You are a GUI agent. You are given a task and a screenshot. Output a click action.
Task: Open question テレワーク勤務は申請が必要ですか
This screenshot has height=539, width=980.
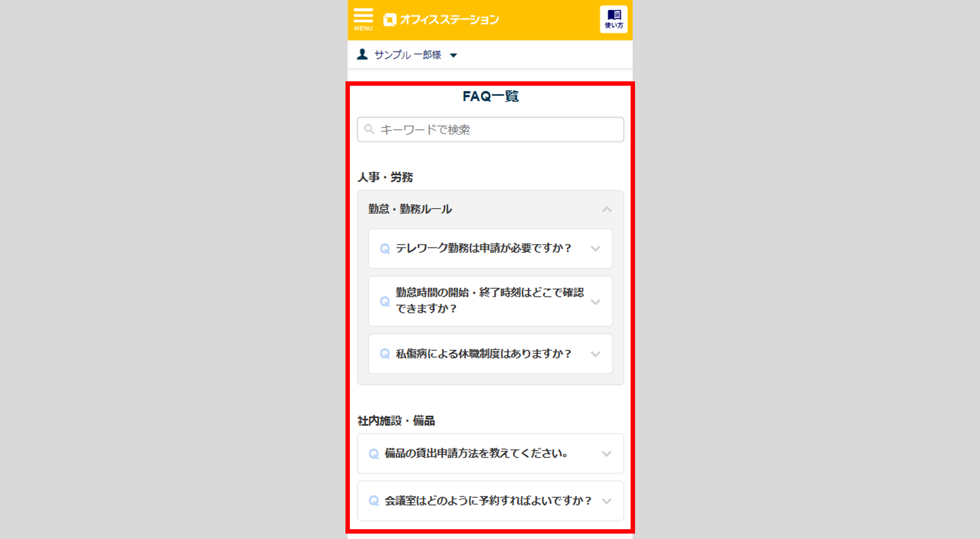point(483,248)
